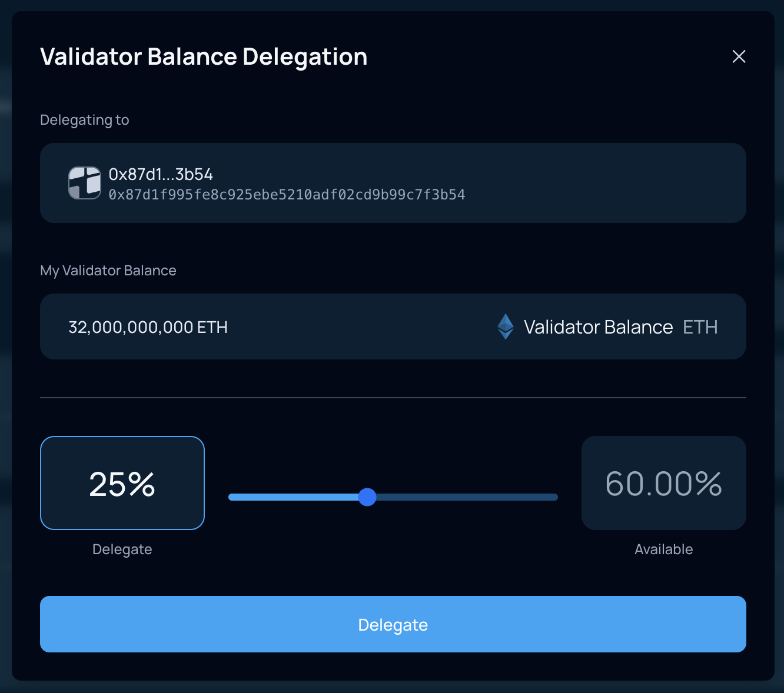Click the blue Delegate button
Image resolution: width=784 pixels, height=693 pixels.
(393, 624)
